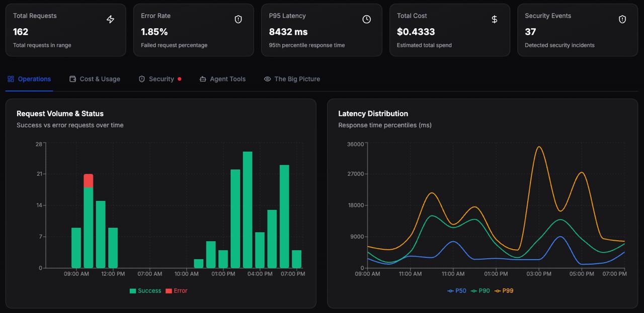
Task: Click the red Error segment of the bar
Action: 89,180
